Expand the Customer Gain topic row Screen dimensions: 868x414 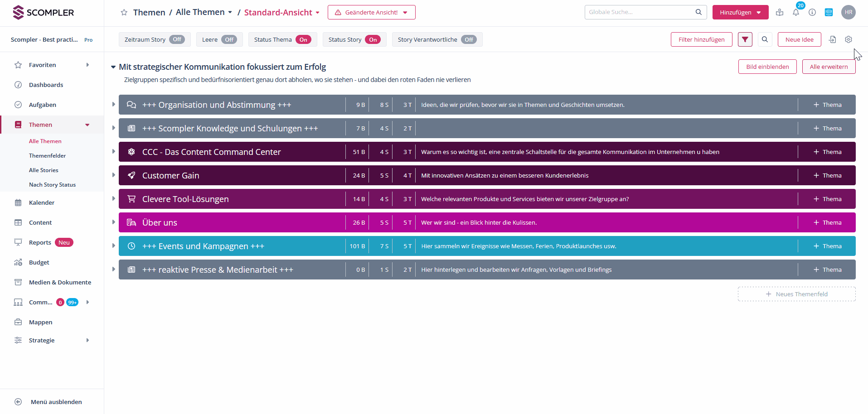tap(113, 175)
